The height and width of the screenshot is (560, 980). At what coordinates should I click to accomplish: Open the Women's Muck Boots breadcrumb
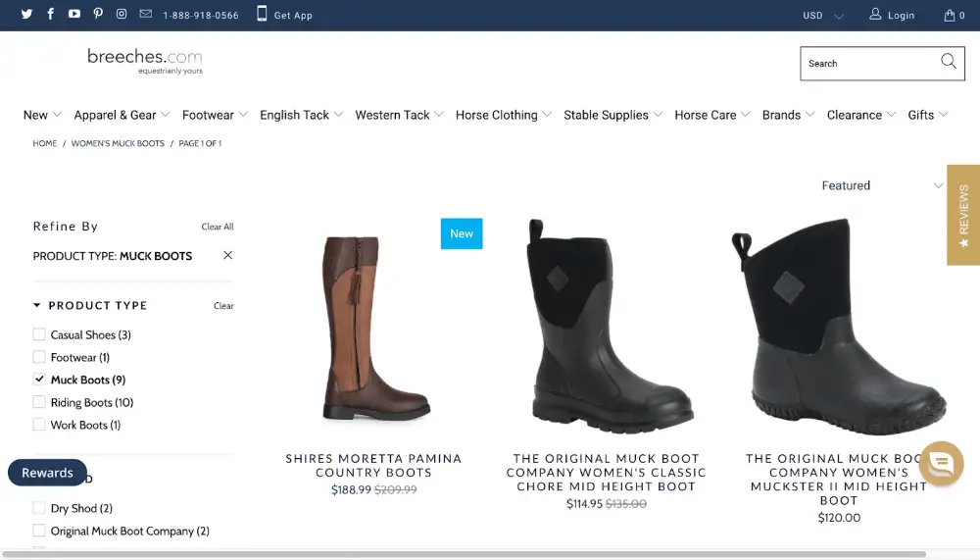(x=118, y=143)
